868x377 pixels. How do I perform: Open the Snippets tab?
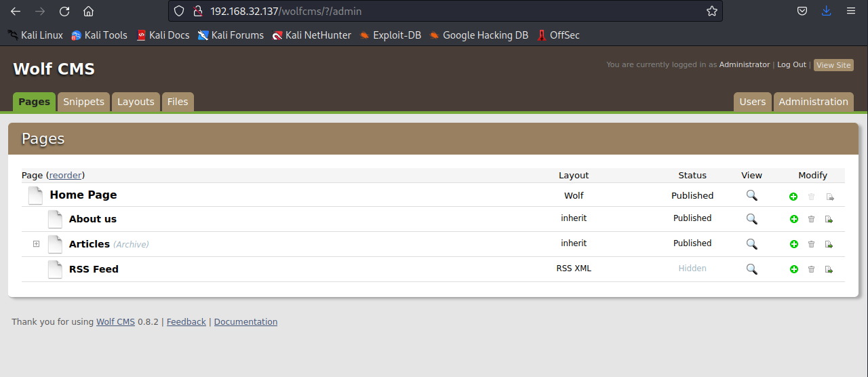point(83,102)
